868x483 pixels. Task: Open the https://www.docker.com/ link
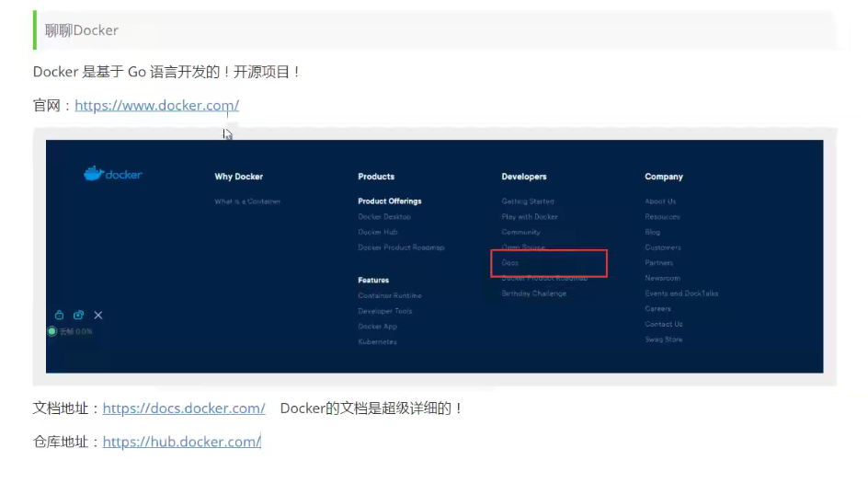click(x=156, y=105)
